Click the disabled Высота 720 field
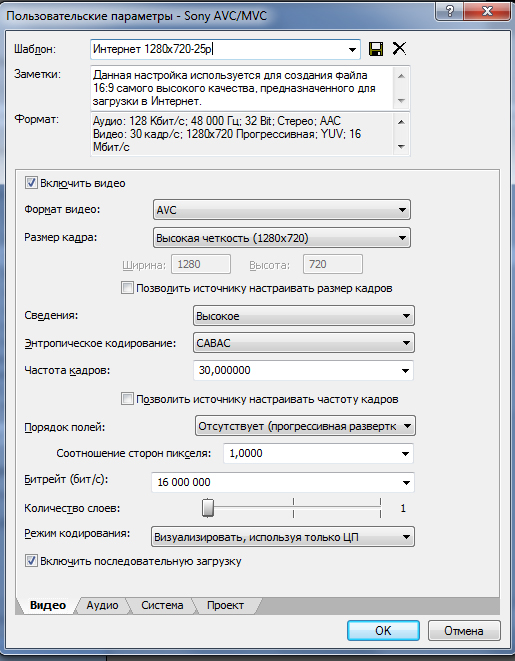The image size is (515, 661). pos(333,264)
